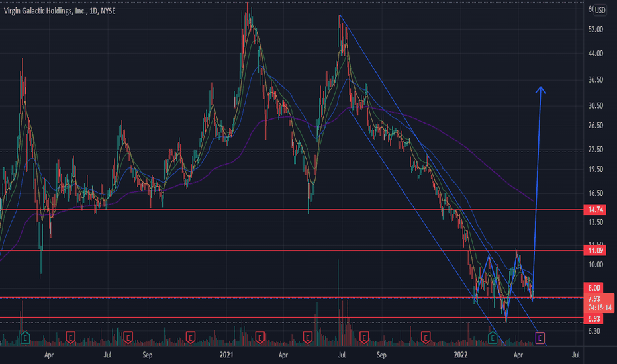This screenshot has width=617, height=364.
Task: Click the 7.93 current price label
Action: (594, 299)
